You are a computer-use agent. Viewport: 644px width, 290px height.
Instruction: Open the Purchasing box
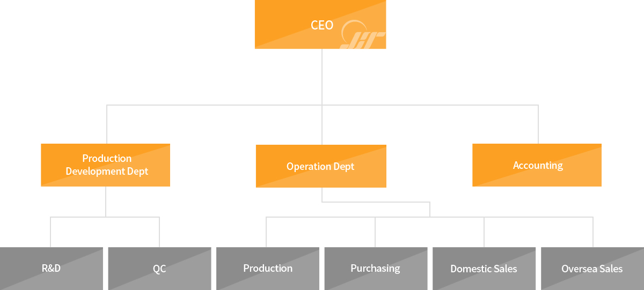376,269
